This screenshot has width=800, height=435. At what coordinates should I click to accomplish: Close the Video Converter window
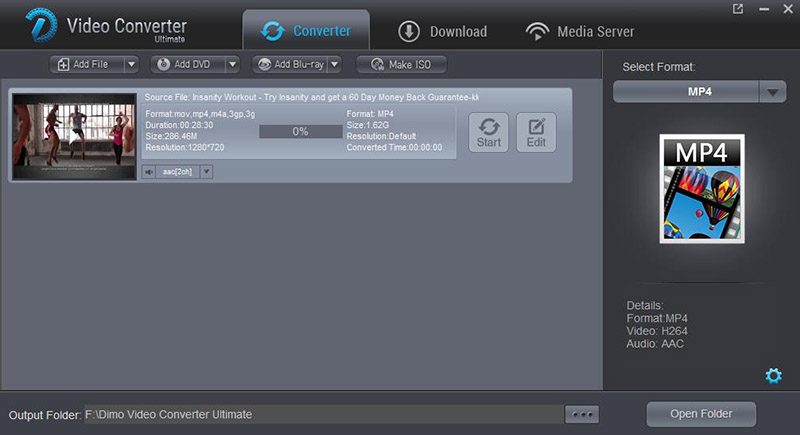(788, 9)
